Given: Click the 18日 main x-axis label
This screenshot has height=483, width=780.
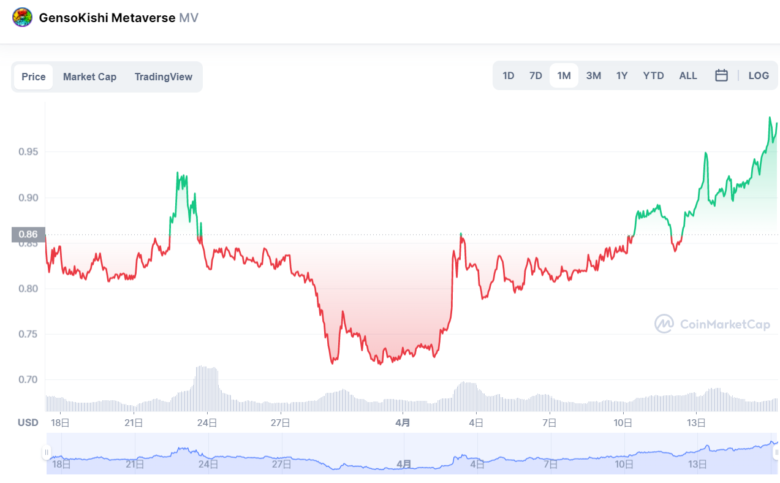Looking at the screenshot, I should [x=60, y=423].
